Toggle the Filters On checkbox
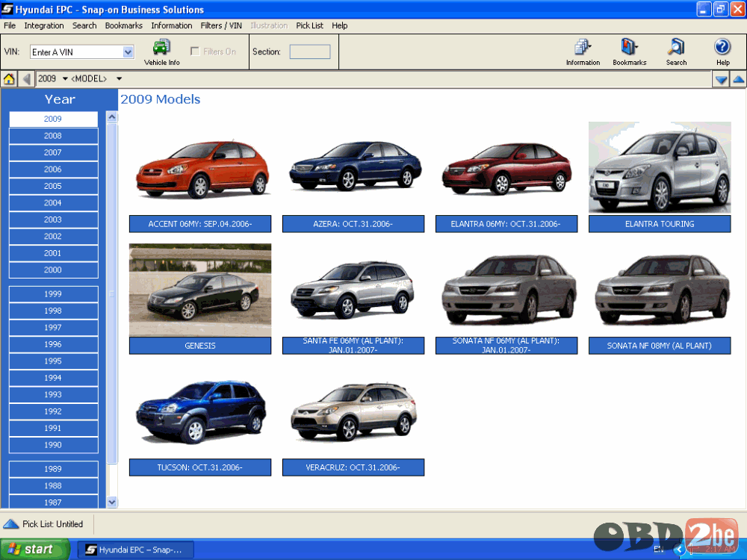This screenshot has width=747, height=560. pos(195,52)
